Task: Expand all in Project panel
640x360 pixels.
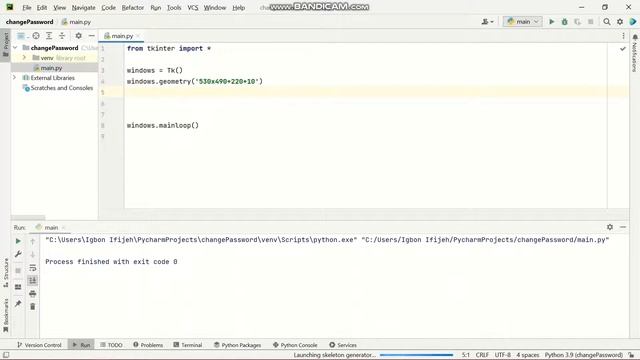Action: click(x=49, y=36)
